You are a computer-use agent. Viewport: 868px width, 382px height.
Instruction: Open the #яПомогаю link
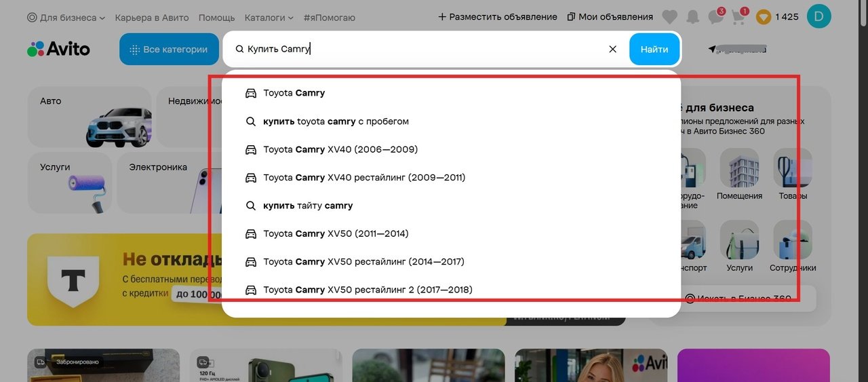pos(329,17)
